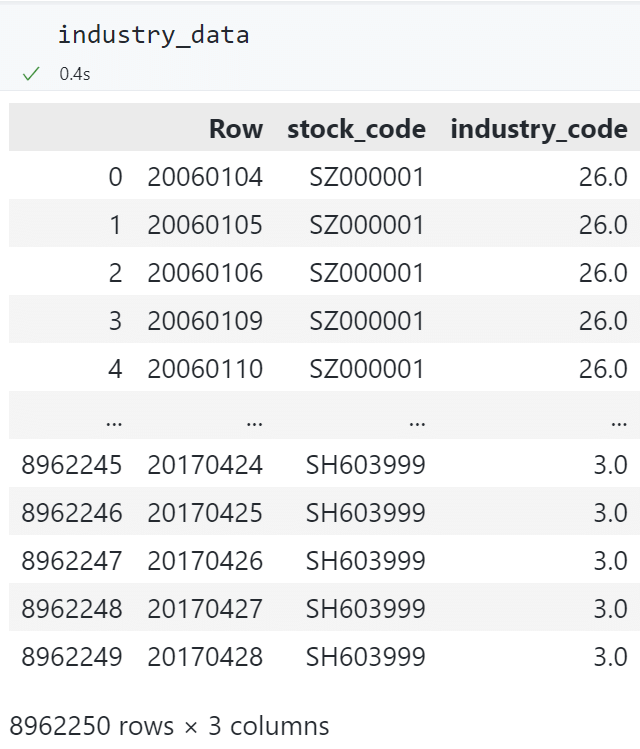Click the index 4 row label
The width and height of the screenshot is (640, 749).
(x=115, y=369)
